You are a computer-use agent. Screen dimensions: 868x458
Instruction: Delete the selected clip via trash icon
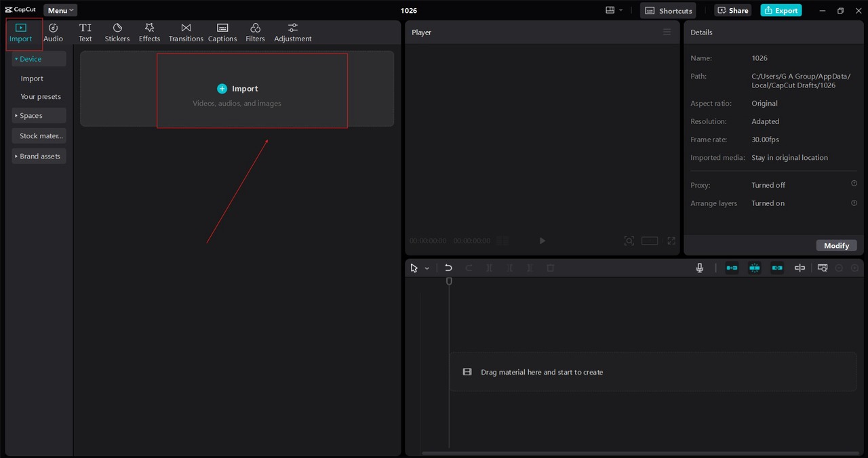click(x=550, y=268)
